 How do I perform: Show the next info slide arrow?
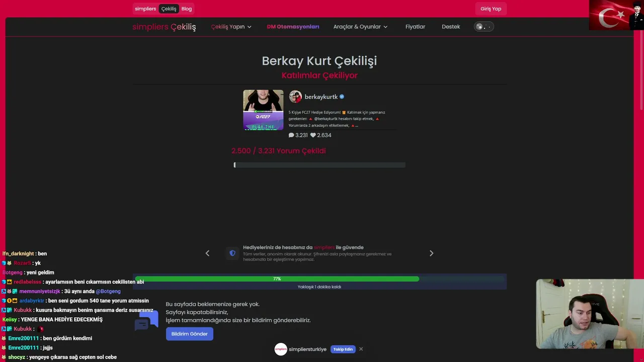coord(431,253)
